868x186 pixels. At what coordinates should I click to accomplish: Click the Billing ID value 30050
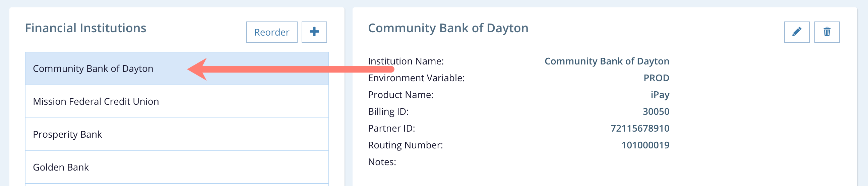point(656,111)
